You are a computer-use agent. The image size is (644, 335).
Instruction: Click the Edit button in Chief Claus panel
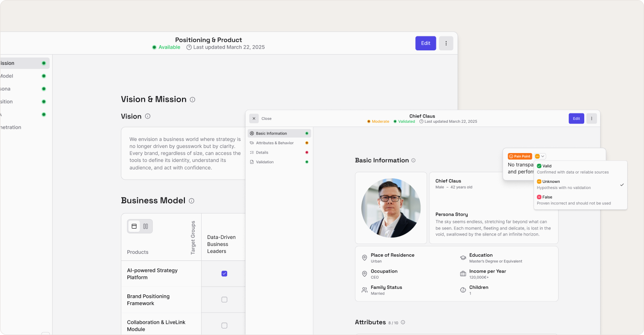coord(576,119)
